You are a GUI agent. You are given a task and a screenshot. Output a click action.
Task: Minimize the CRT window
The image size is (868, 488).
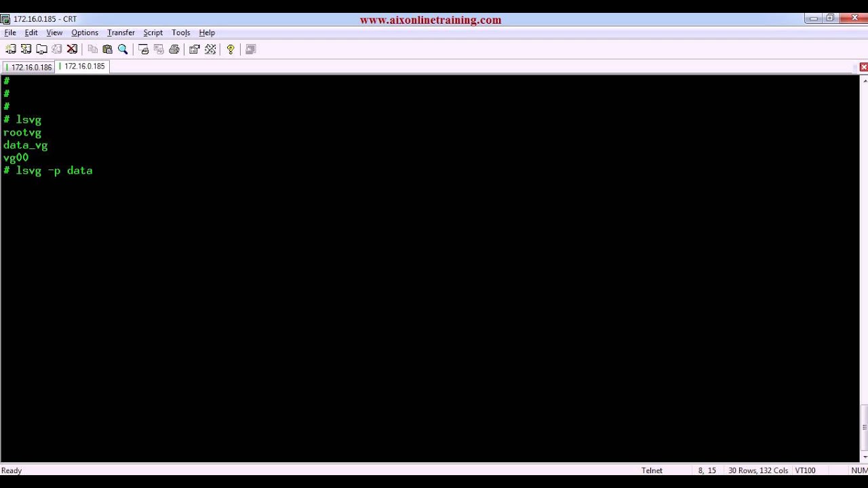click(x=814, y=18)
